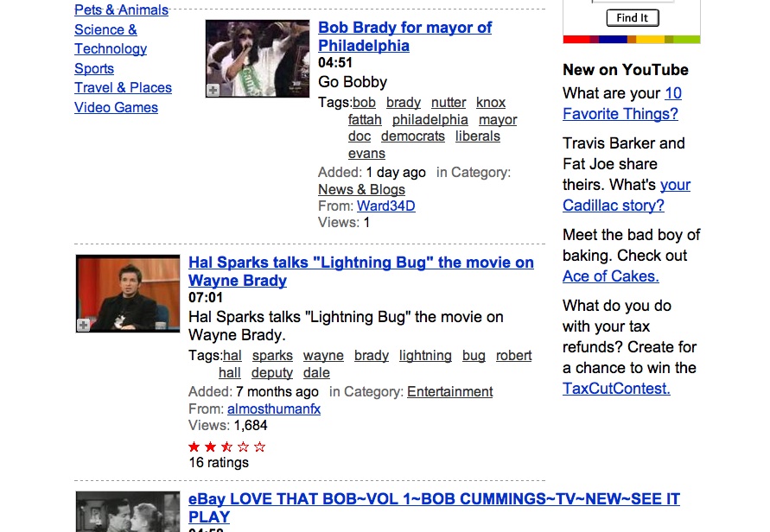Browse Travel & Places category
Screen dimensions: 770x532
123,88
